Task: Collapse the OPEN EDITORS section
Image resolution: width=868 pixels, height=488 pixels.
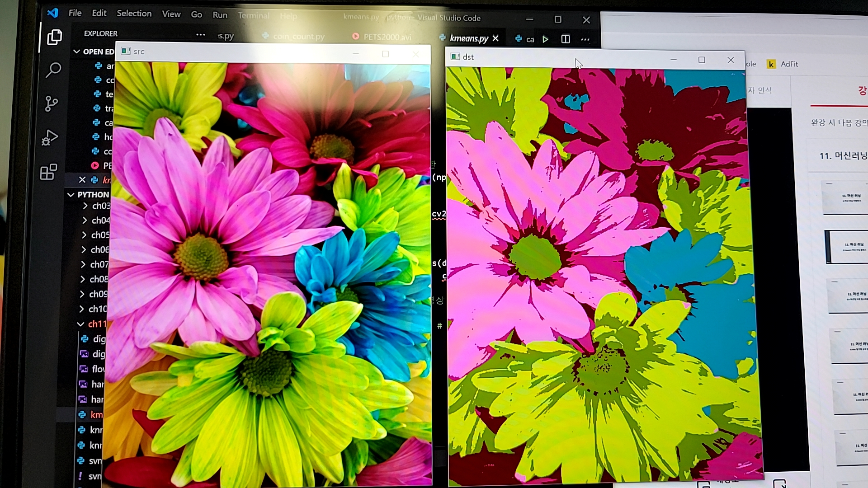Action: (77, 52)
